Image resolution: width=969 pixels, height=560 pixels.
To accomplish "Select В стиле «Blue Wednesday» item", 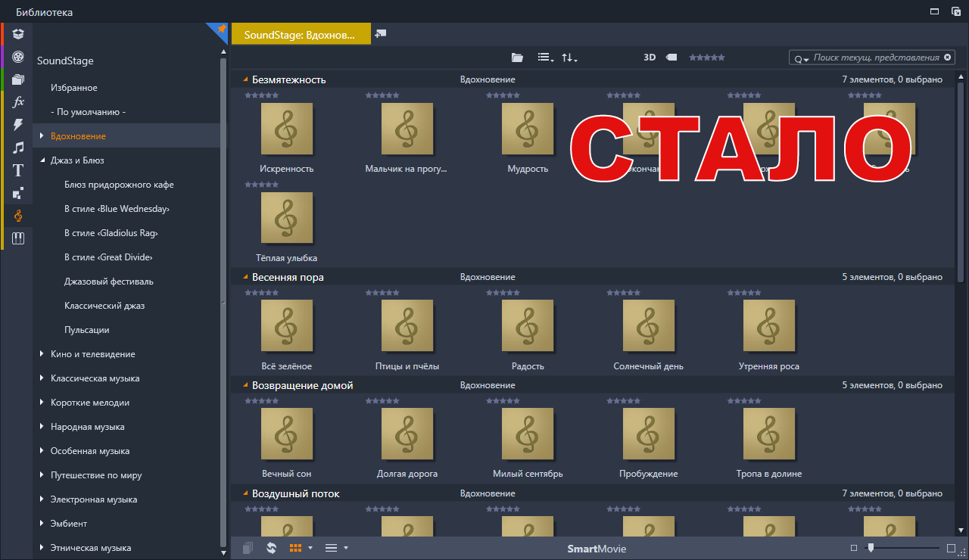I will coord(117,209).
